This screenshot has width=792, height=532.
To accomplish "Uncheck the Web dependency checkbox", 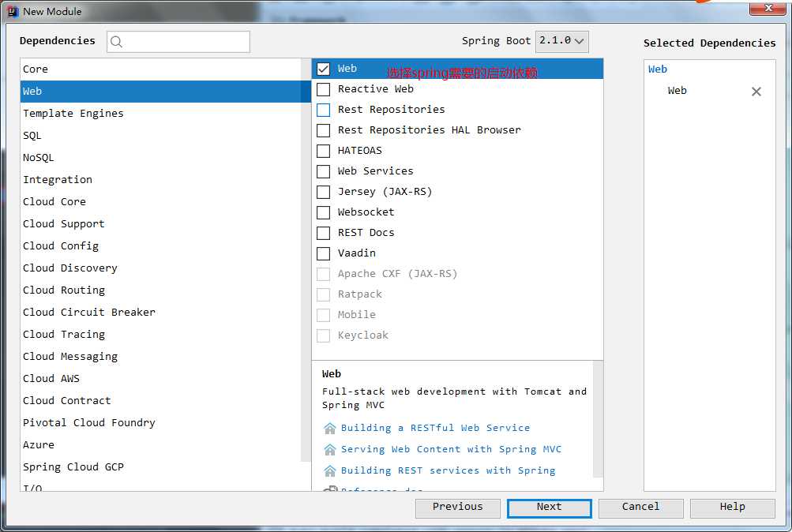I will (323, 69).
